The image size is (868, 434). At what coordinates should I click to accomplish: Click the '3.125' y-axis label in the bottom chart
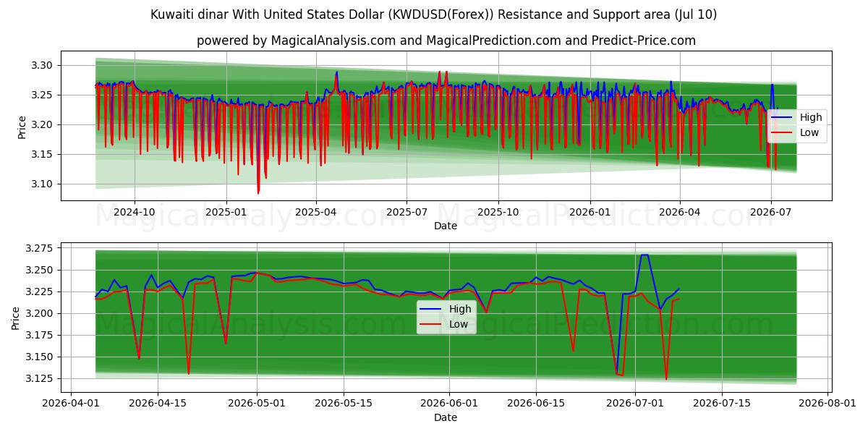point(41,378)
